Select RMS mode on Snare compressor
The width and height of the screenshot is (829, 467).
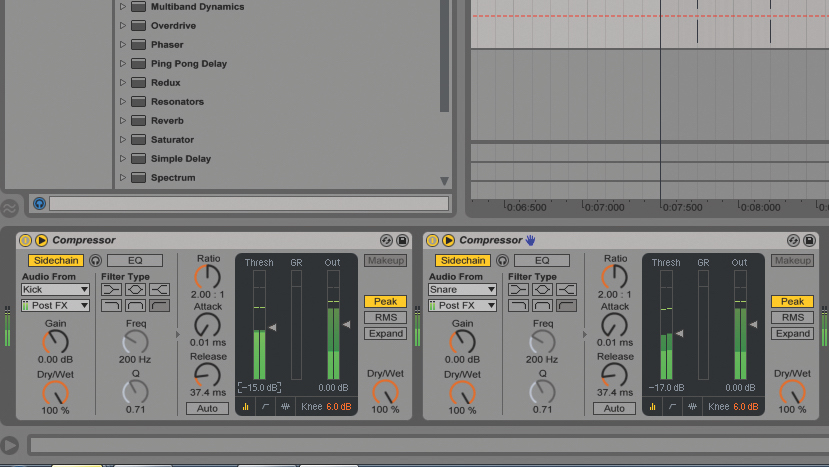[793, 317]
